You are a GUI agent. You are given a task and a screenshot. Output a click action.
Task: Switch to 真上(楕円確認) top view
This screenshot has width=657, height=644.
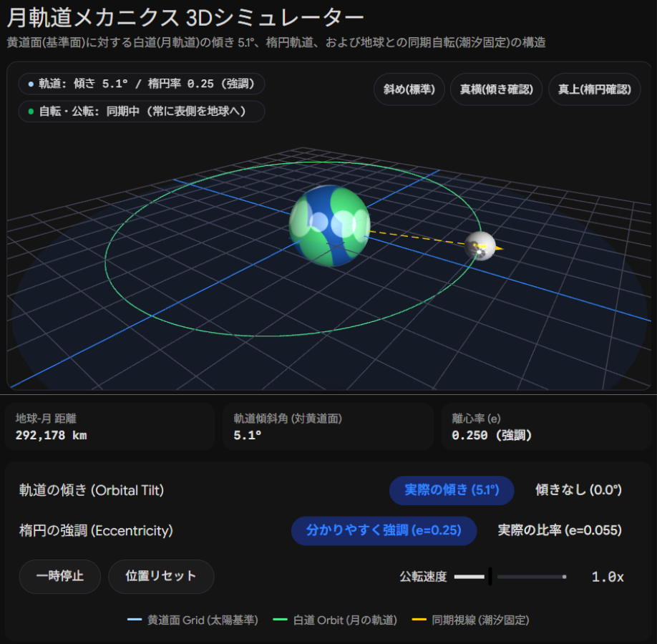[x=594, y=89]
